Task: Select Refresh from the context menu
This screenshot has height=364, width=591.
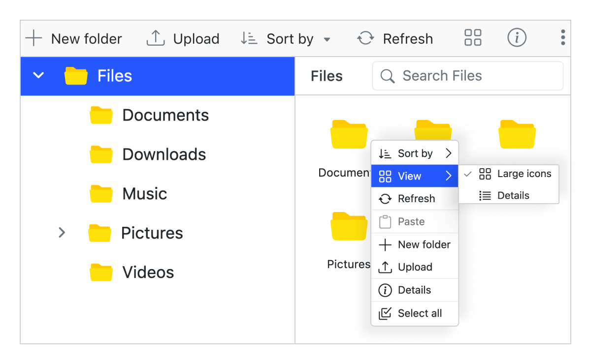Action: (416, 199)
